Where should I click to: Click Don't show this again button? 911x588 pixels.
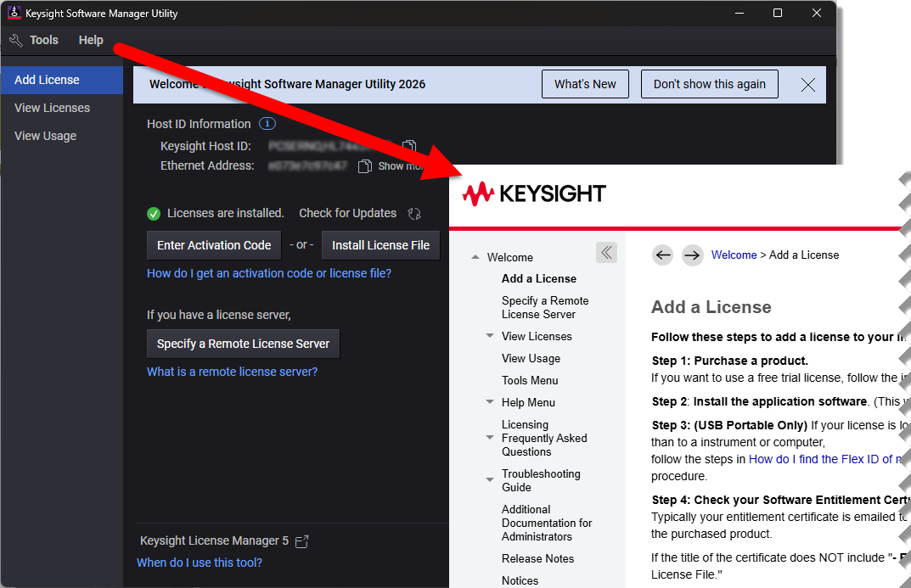click(710, 84)
